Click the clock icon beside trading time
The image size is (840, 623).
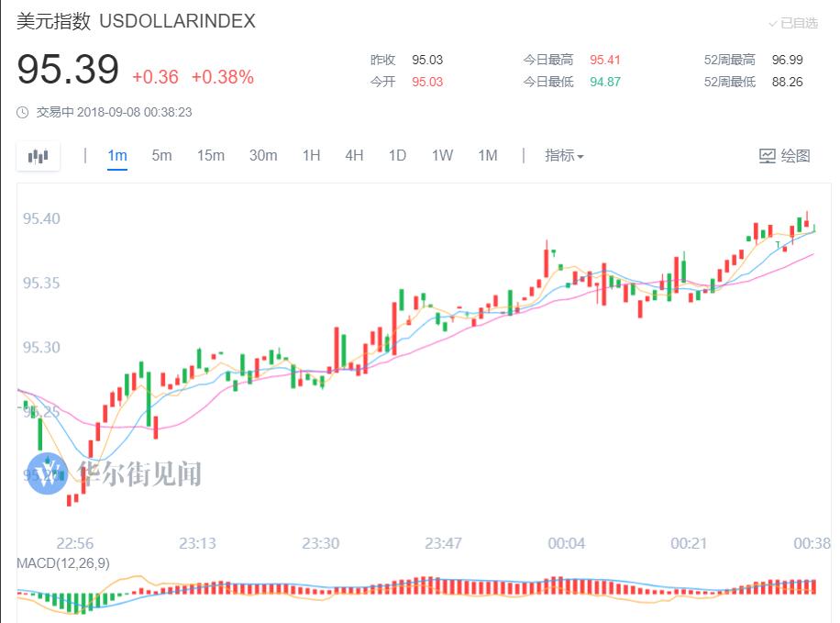point(23,113)
